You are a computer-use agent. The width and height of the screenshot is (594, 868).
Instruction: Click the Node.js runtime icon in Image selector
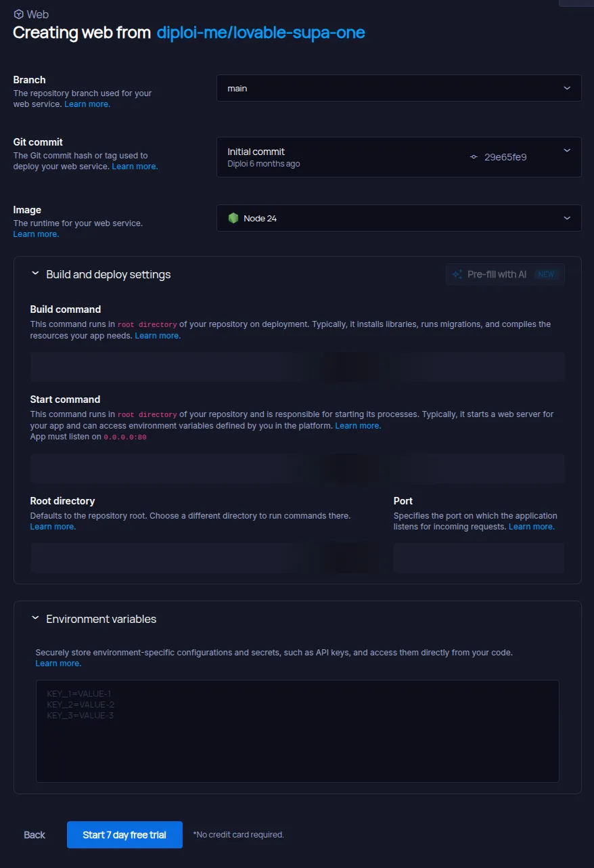(235, 218)
